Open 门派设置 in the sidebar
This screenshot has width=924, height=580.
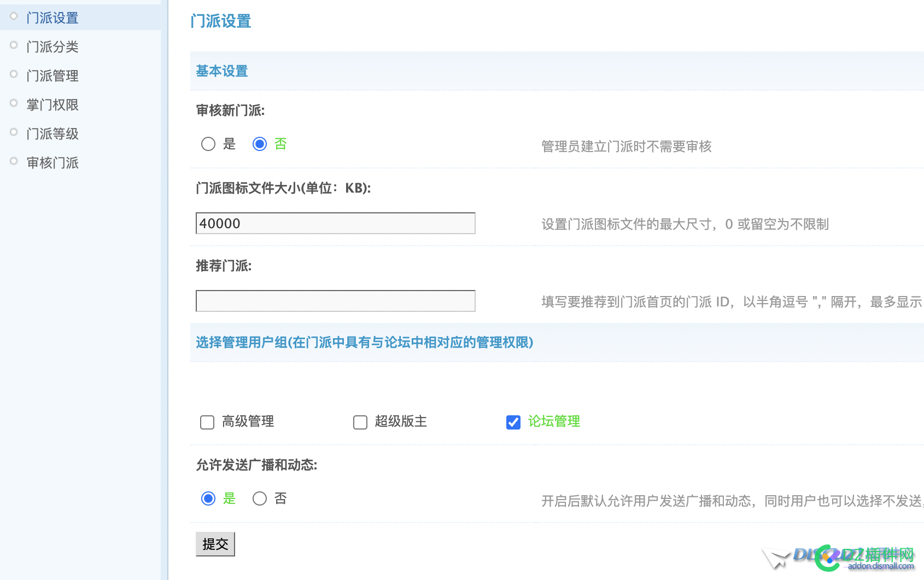coord(52,18)
